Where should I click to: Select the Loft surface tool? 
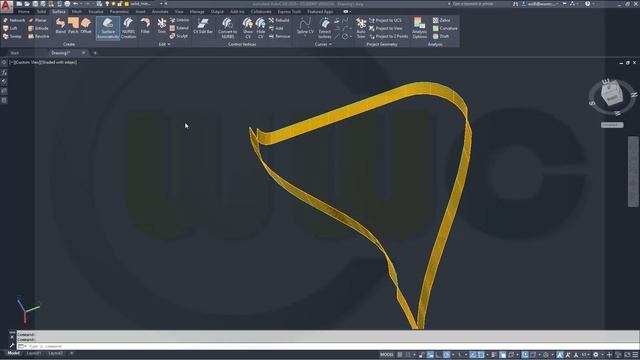pyautogui.click(x=11, y=28)
